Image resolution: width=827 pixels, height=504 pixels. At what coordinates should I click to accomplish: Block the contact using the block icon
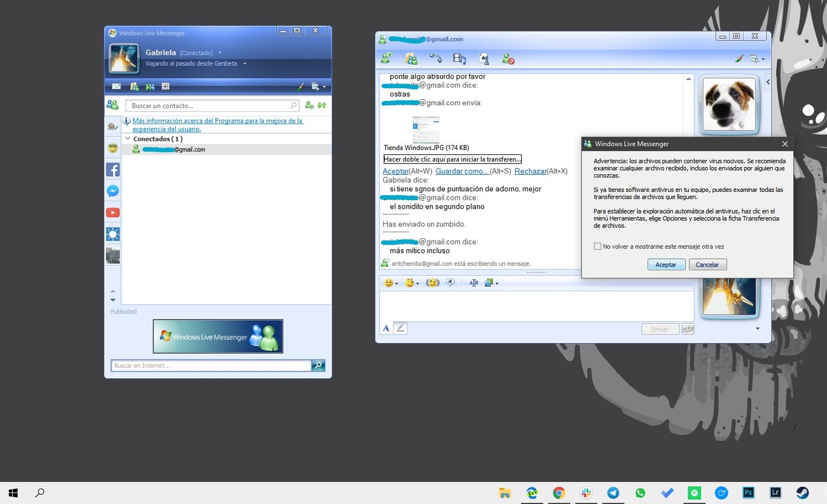click(x=508, y=58)
